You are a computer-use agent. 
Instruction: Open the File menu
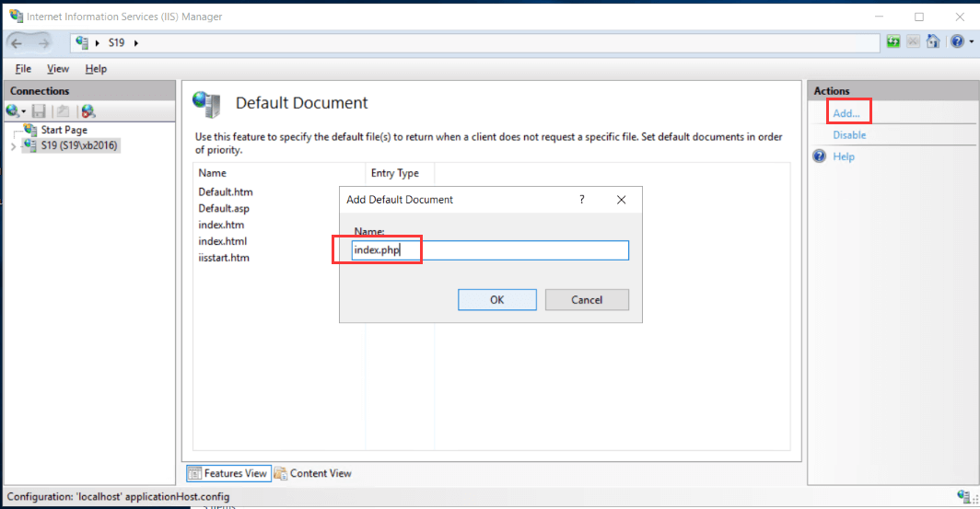click(23, 69)
